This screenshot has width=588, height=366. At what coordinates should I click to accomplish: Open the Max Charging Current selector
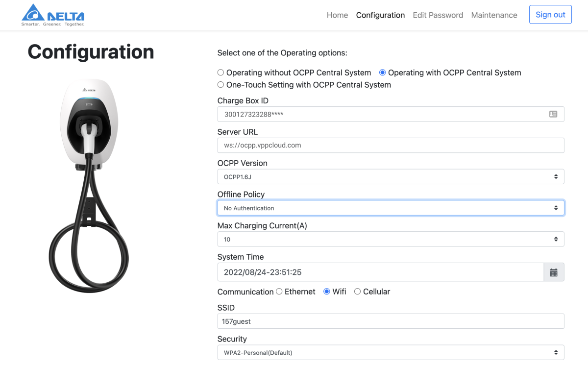click(391, 239)
